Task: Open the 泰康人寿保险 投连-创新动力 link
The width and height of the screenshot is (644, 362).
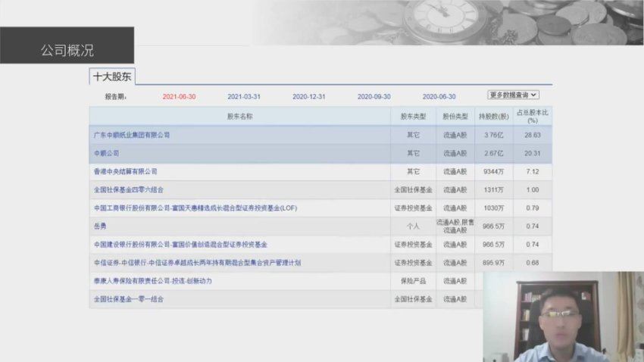Action: pos(153,281)
